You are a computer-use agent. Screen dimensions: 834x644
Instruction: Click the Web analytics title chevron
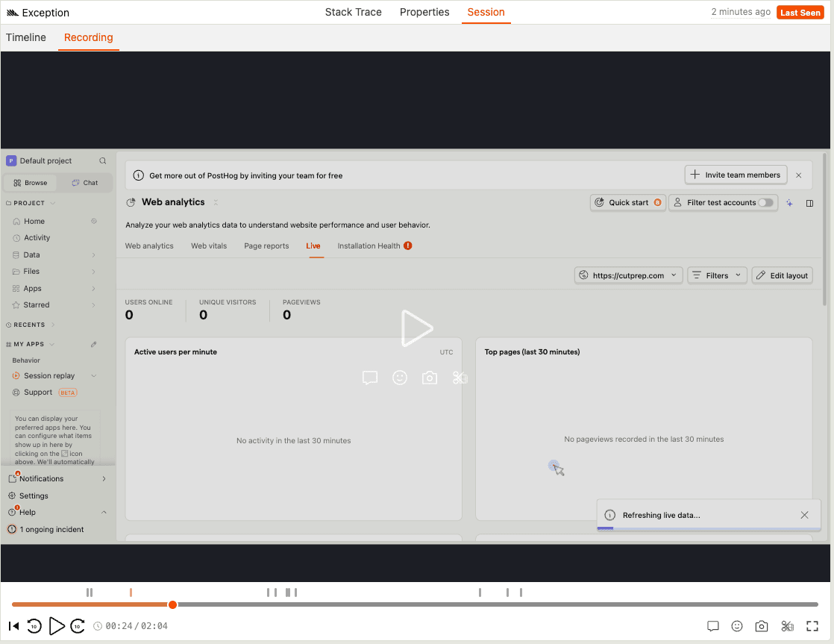pyautogui.click(x=216, y=202)
